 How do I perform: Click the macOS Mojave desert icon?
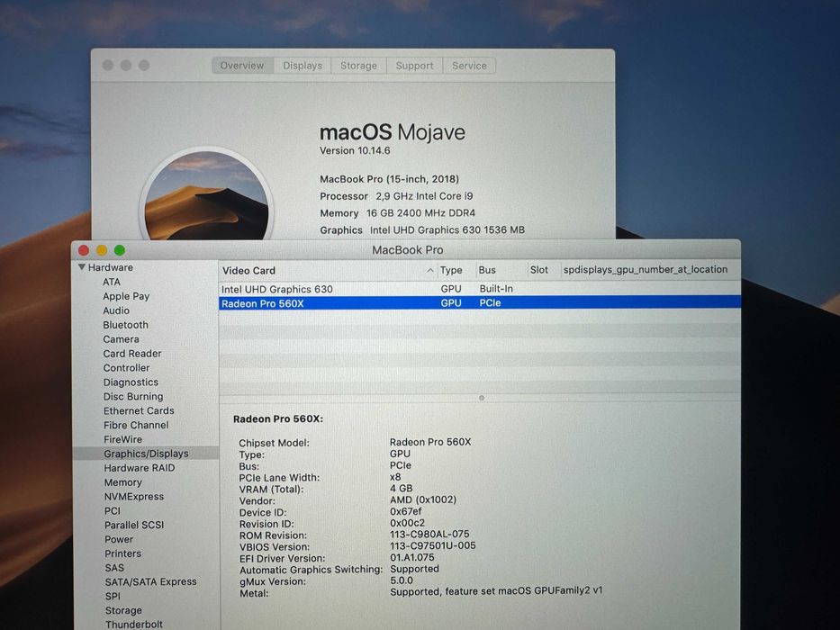click(206, 195)
